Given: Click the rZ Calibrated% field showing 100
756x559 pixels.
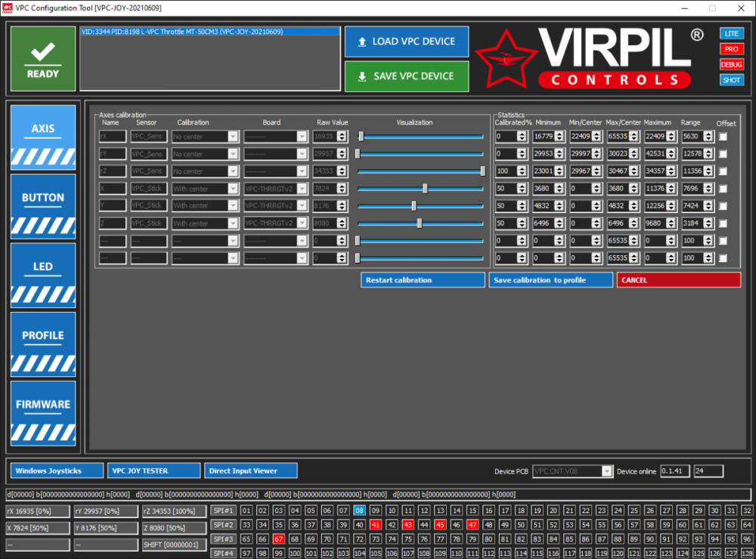Looking at the screenshot, I should click(x=511, y=171).
